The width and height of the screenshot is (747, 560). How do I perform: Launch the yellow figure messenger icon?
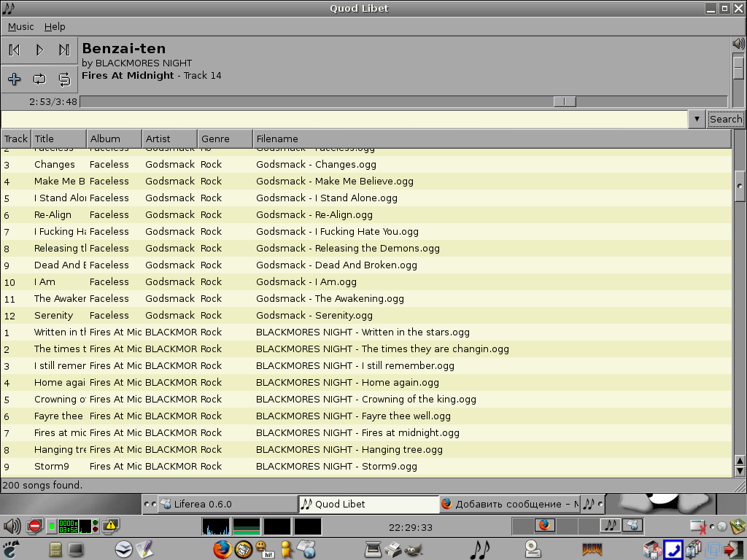[x=286, y=549]
